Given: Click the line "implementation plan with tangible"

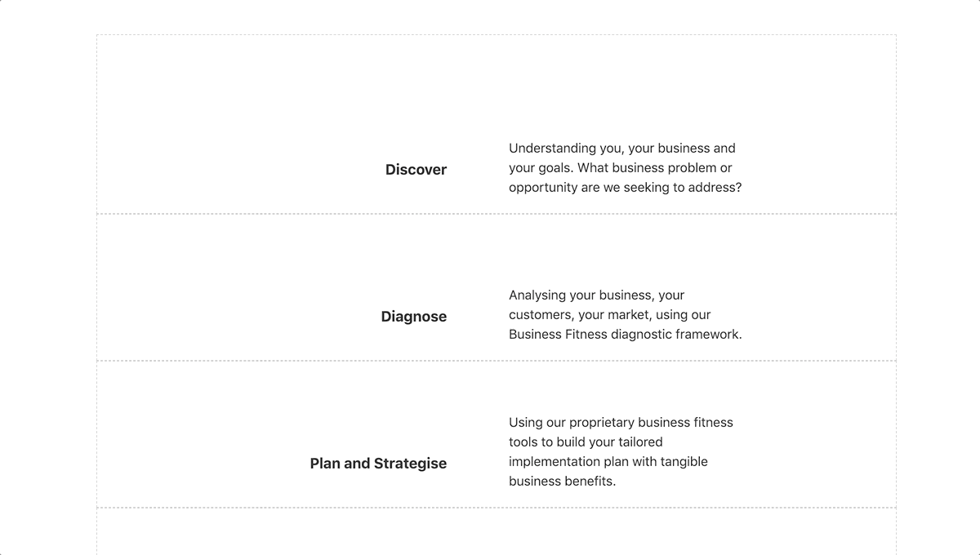Looking at the screenshot, I should (x=608, y=462).
